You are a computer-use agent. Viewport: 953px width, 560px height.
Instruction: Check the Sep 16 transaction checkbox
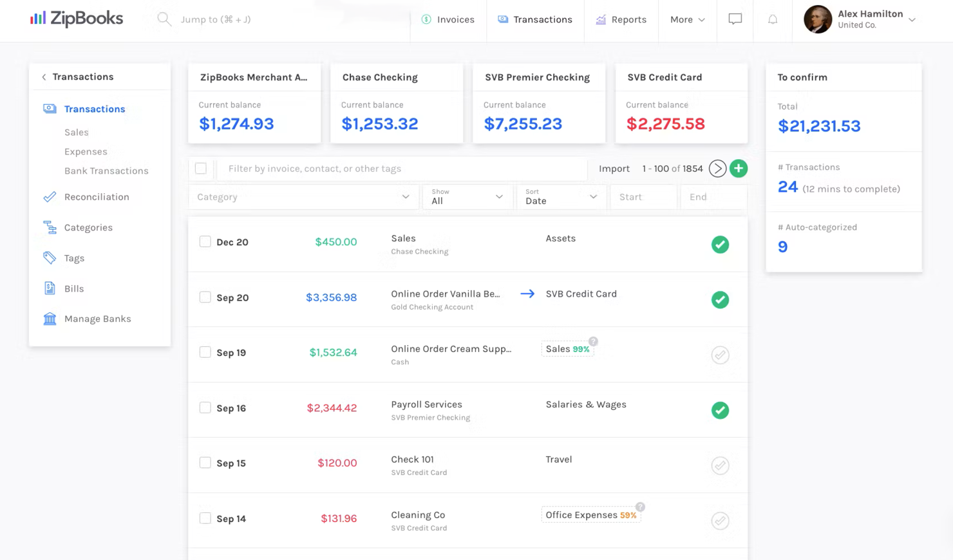pyautogui.click(x=205, y=407)
